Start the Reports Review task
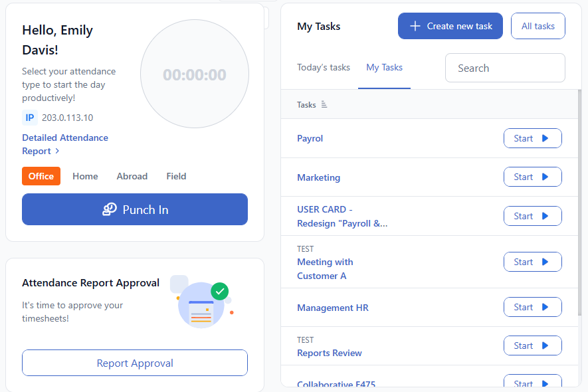This screenshot has height=392, width=588. (532, 345)
